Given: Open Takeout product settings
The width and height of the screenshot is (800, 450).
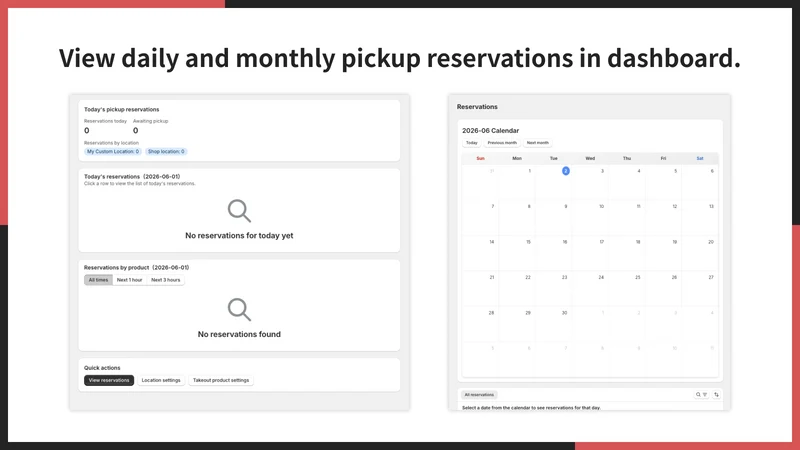Looking at the screenshot, I should coord(221,380).
